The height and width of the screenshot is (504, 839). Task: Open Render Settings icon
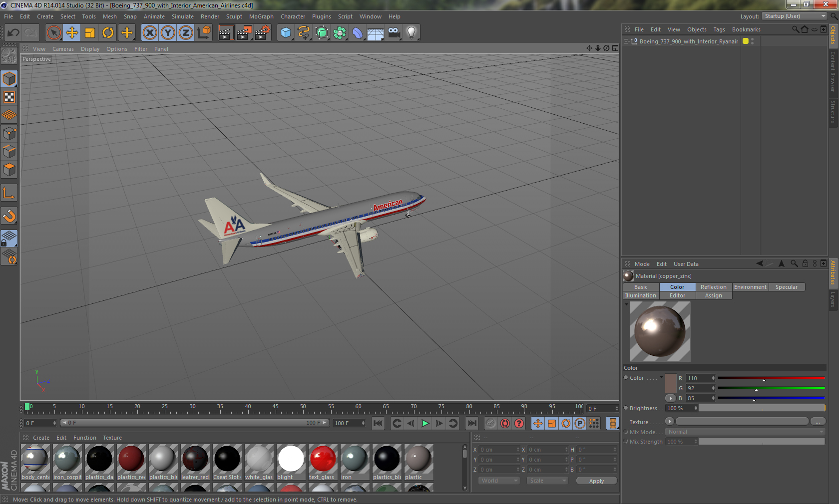(x=263, y=33)
